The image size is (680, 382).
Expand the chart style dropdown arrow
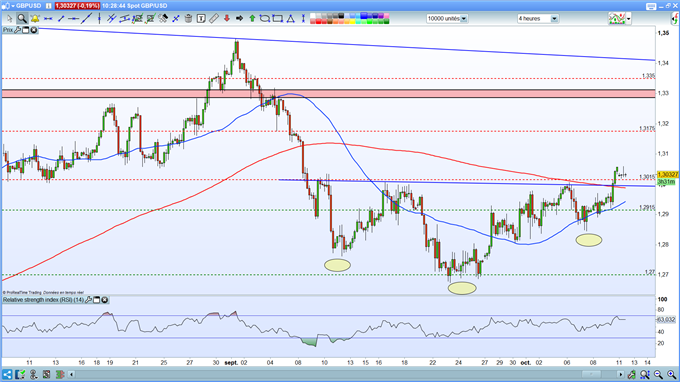629,19
